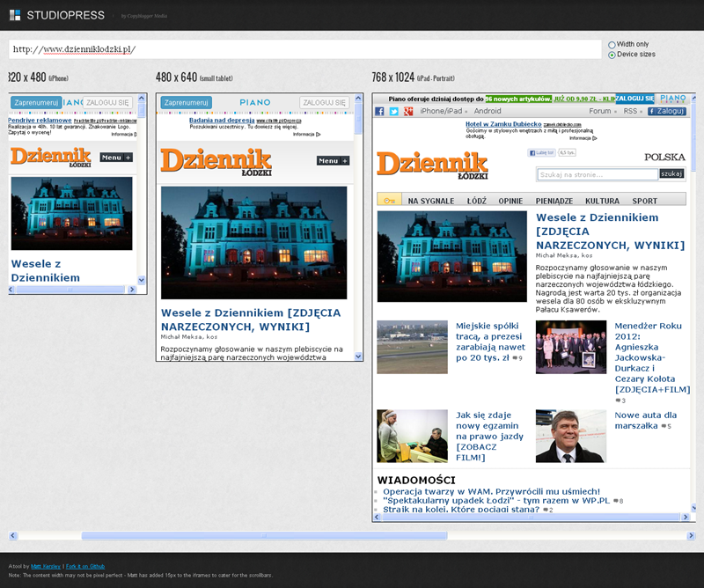
Task: Expand the Menu + button in iPhone preview
Action: tap(116, 158)
